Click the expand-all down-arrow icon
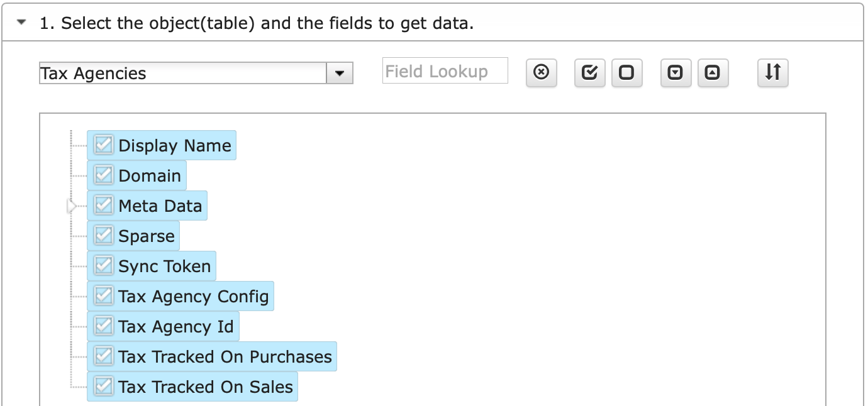 coord(676,73)
